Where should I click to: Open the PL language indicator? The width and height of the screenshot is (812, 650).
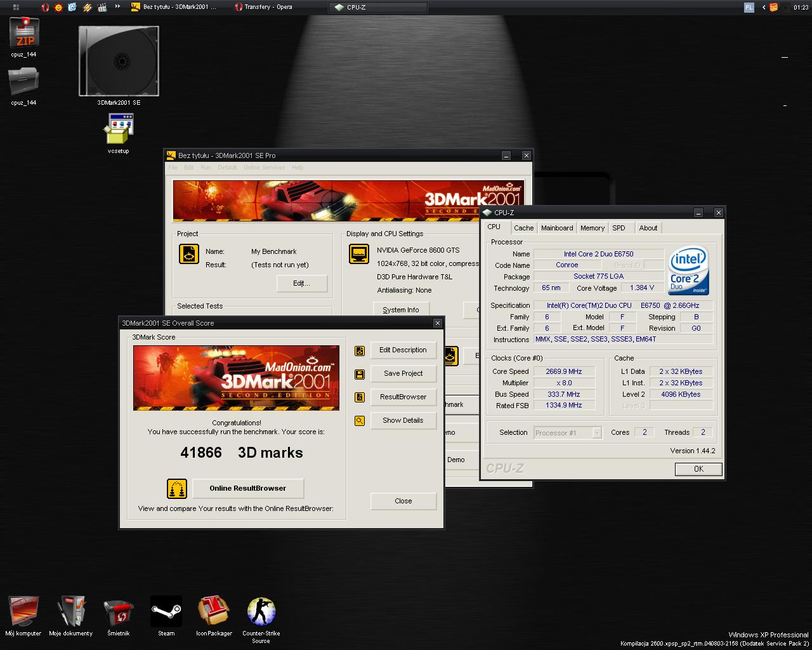tap(749, 7)
